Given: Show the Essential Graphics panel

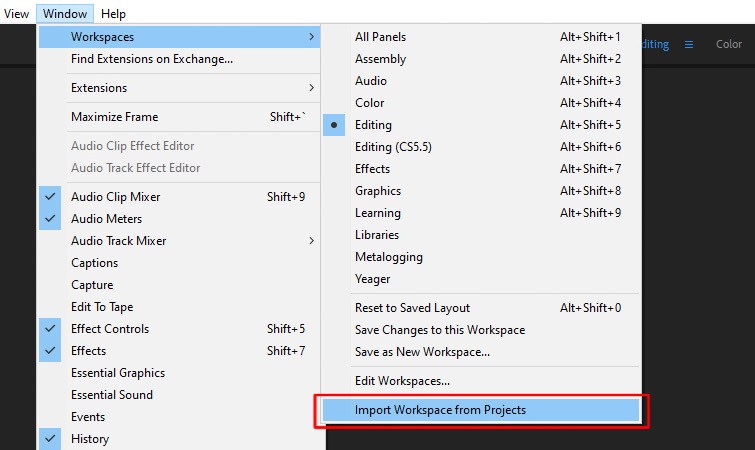Looking at the screenshot, I should coord(179,373).
